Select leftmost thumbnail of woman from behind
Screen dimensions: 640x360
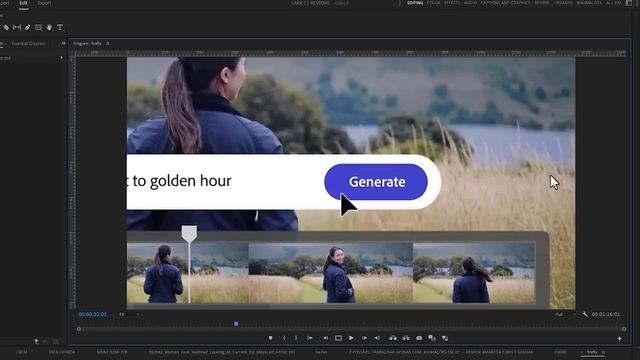(x=188, y=273)
